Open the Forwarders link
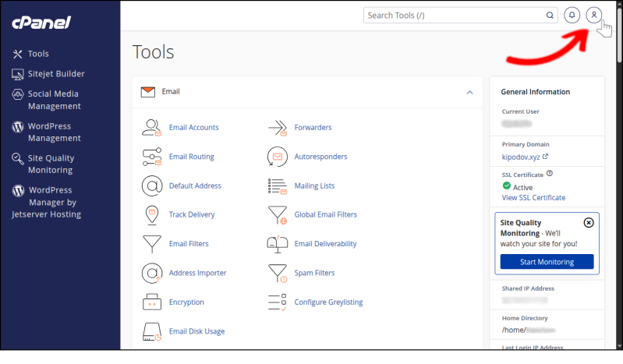 tap(313, 128)
